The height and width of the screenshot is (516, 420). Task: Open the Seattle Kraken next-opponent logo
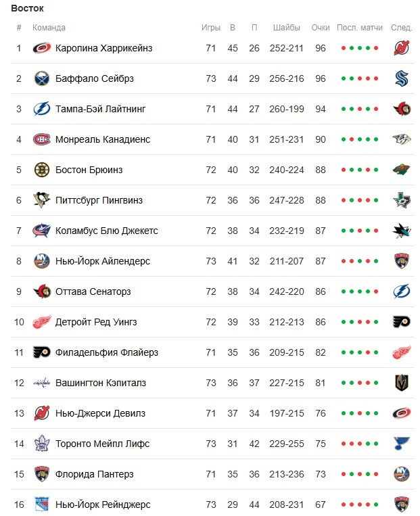(x=402, y=78)
